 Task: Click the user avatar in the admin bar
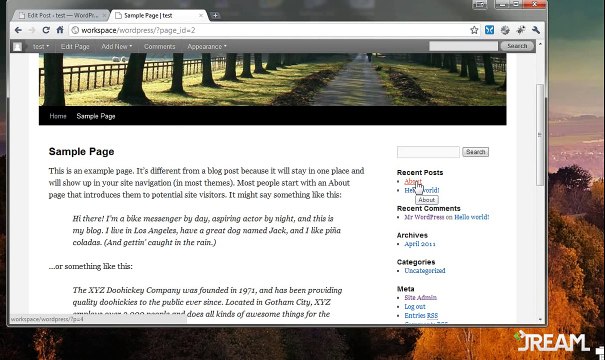coord(17,47)
